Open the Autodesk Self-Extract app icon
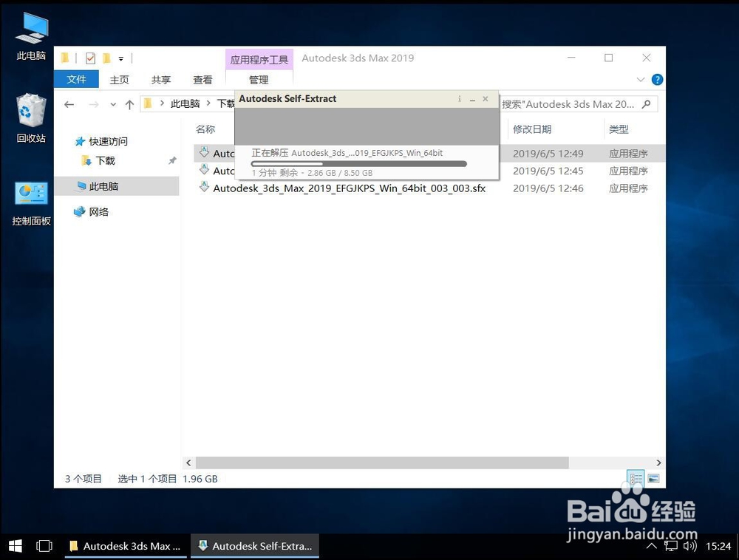Viewport: 739px width, 560px height. click(254, 546)
